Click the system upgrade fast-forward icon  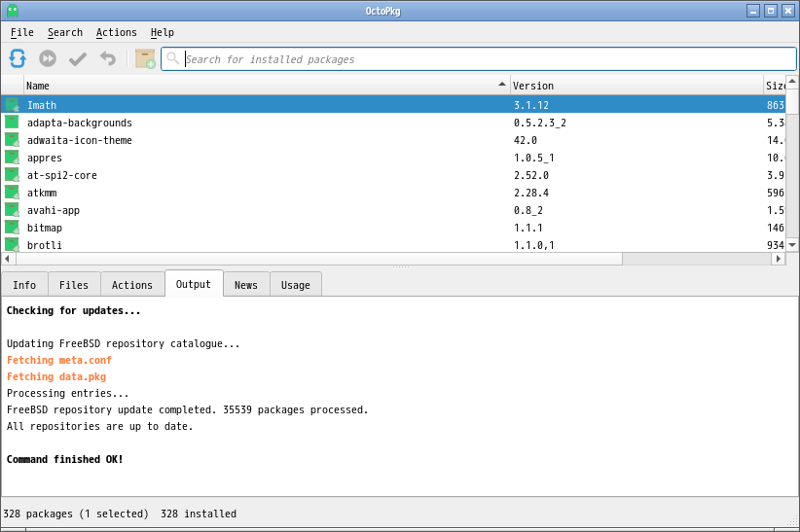[x=48, y=58]
